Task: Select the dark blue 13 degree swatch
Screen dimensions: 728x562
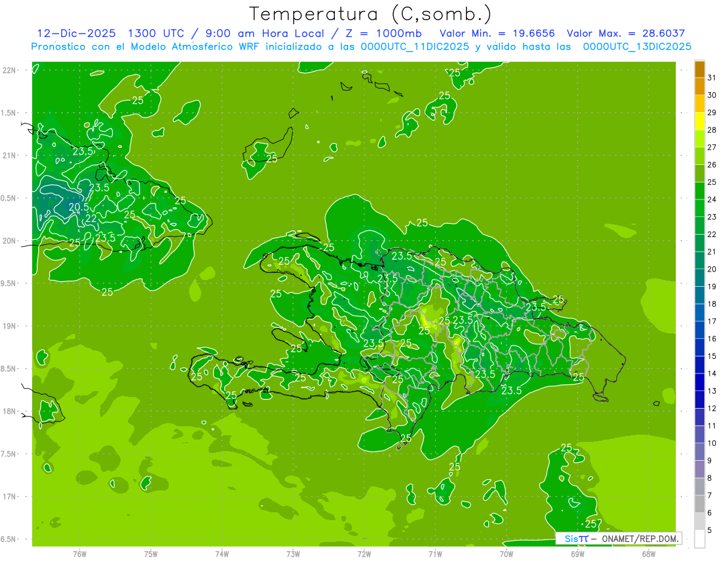Action: (699, 382)
